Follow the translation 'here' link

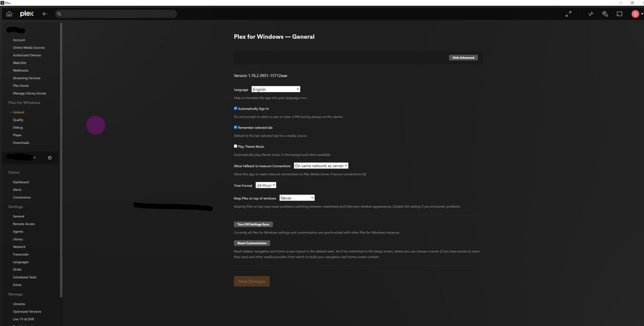tap(304, 98)
